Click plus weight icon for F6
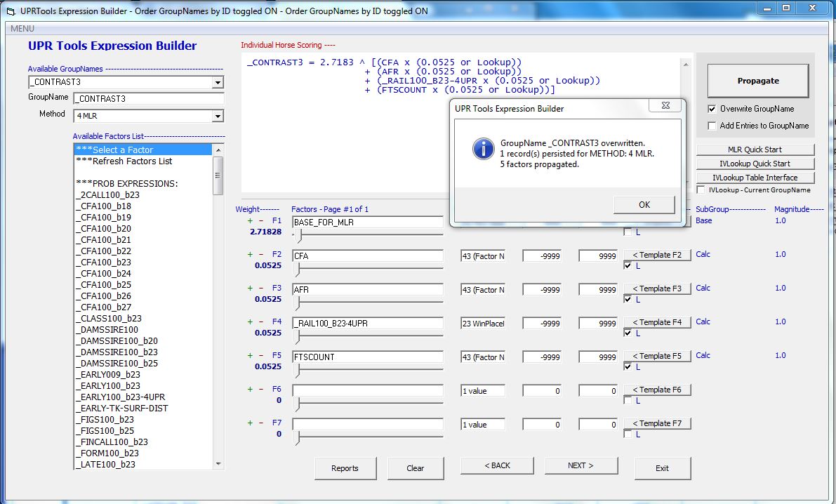Viewport: 836px width, 504px height. 250,390
